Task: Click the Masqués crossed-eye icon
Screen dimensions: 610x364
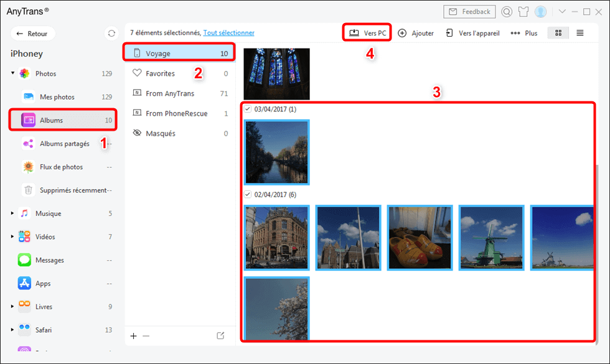Action: [x=137, y=133]
